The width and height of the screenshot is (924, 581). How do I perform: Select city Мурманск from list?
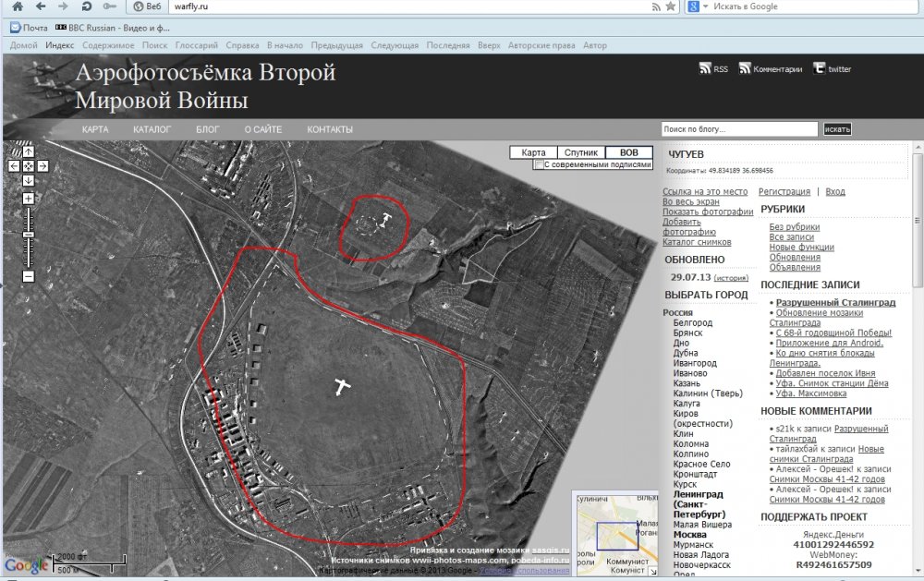(x=693, y=544)
